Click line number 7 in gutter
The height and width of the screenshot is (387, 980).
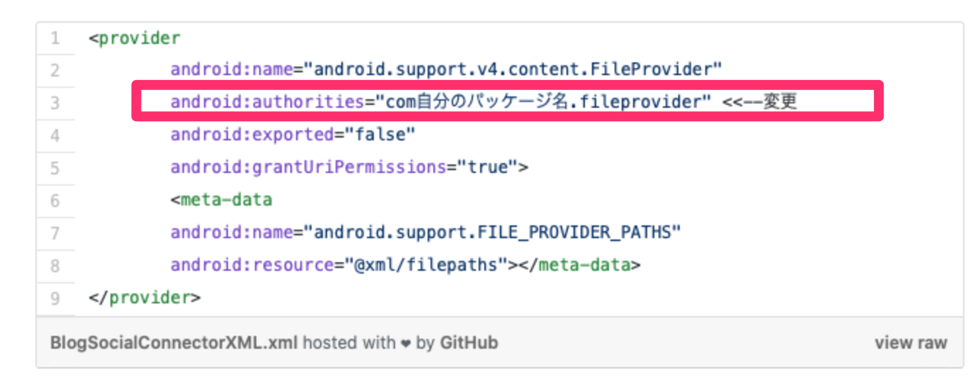(55, 233)
